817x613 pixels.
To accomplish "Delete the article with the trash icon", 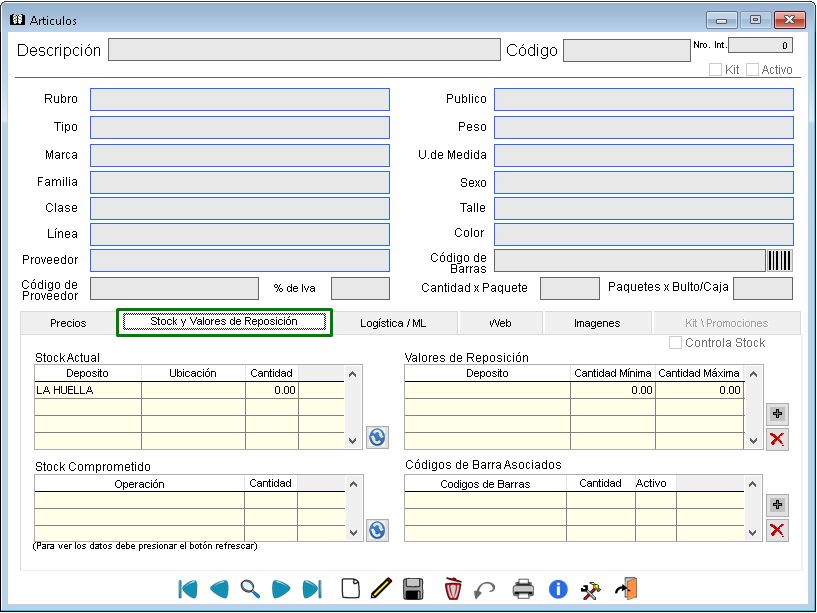I will tap(453, 589).
